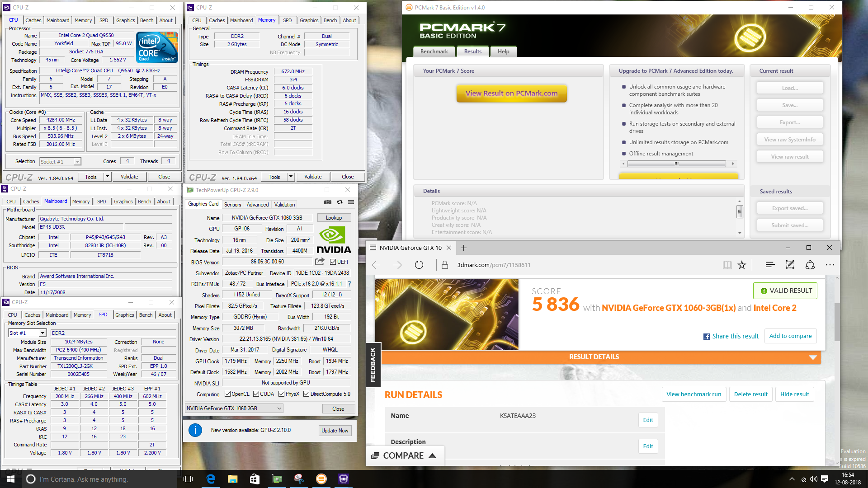This screenshot has width=868, height=488.
Task: Expand the COMPARE panel arrow
Action: tap(432, 455)
